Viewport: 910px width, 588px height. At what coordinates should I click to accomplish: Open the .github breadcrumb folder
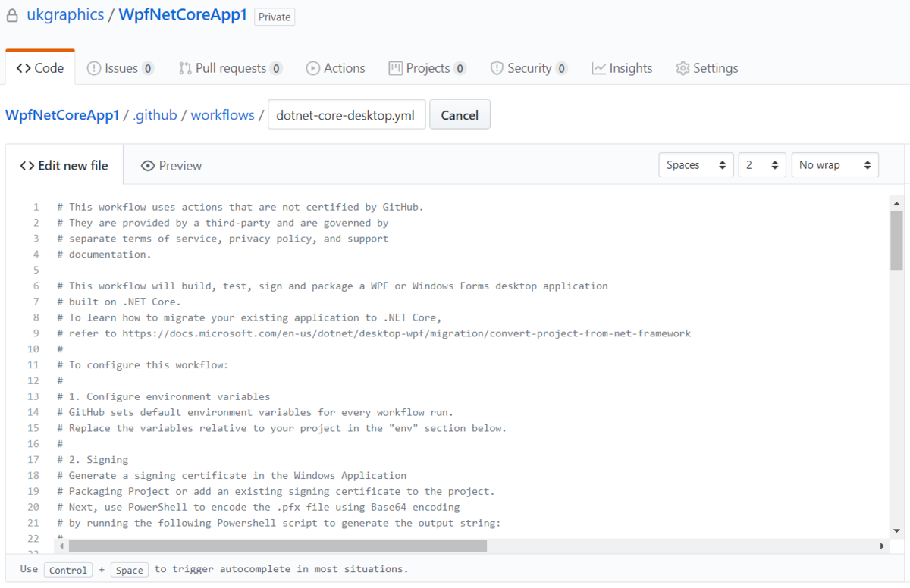point(155,115)
